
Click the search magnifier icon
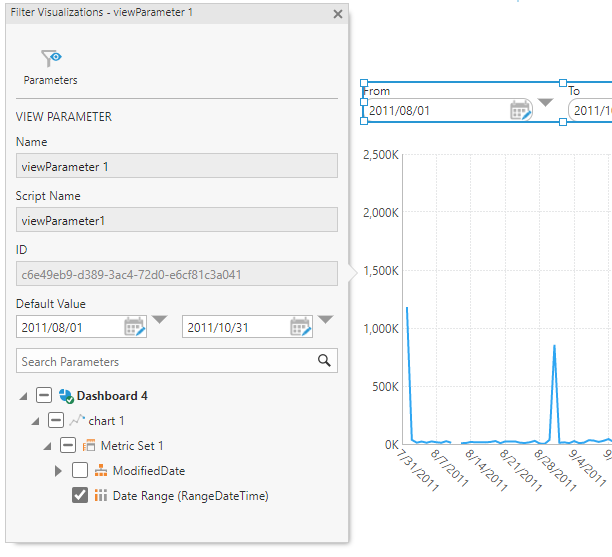324,361
